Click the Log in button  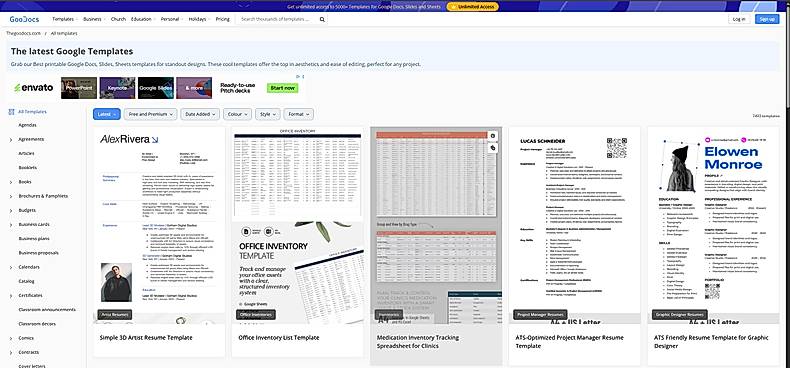(x=739, y=19)
